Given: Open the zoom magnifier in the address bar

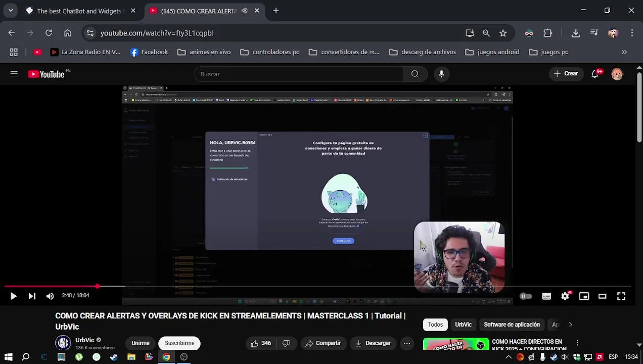Looking at the screenshot, I should click(x=486, y=33).
